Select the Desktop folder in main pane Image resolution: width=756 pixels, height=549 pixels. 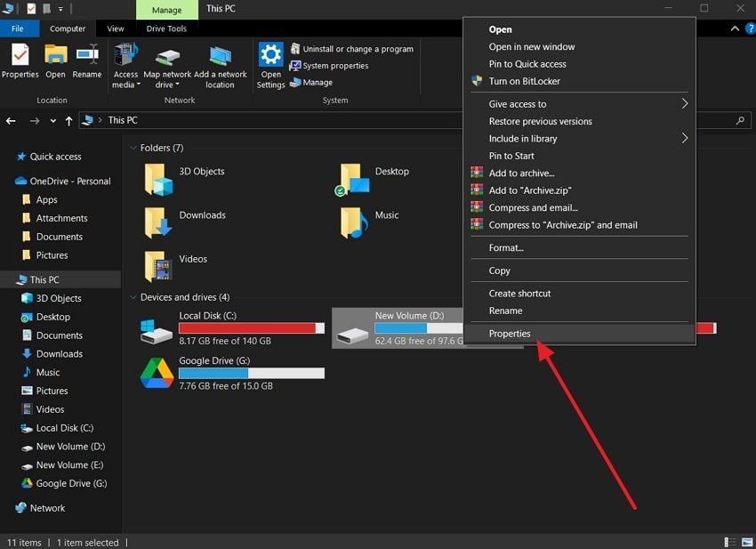(372, 179)
